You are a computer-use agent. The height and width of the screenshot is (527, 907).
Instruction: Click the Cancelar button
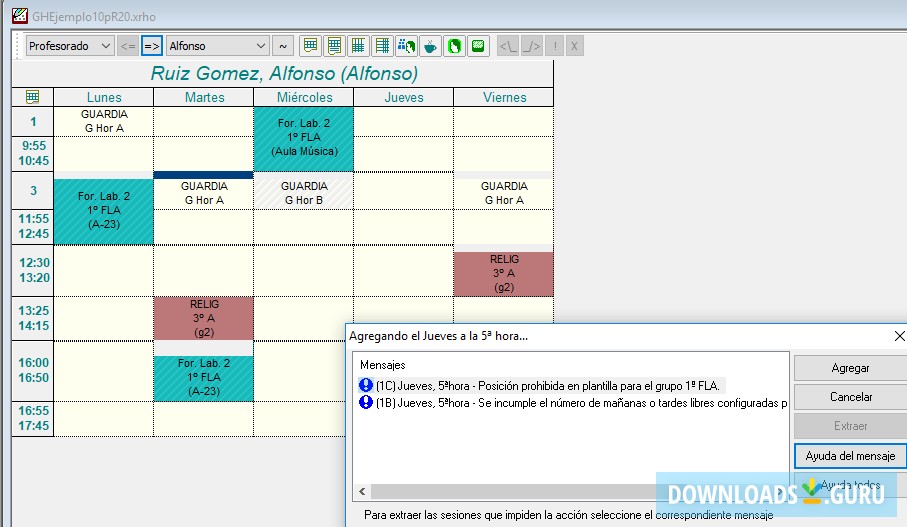pyautogui.click(x=850, y=397)
